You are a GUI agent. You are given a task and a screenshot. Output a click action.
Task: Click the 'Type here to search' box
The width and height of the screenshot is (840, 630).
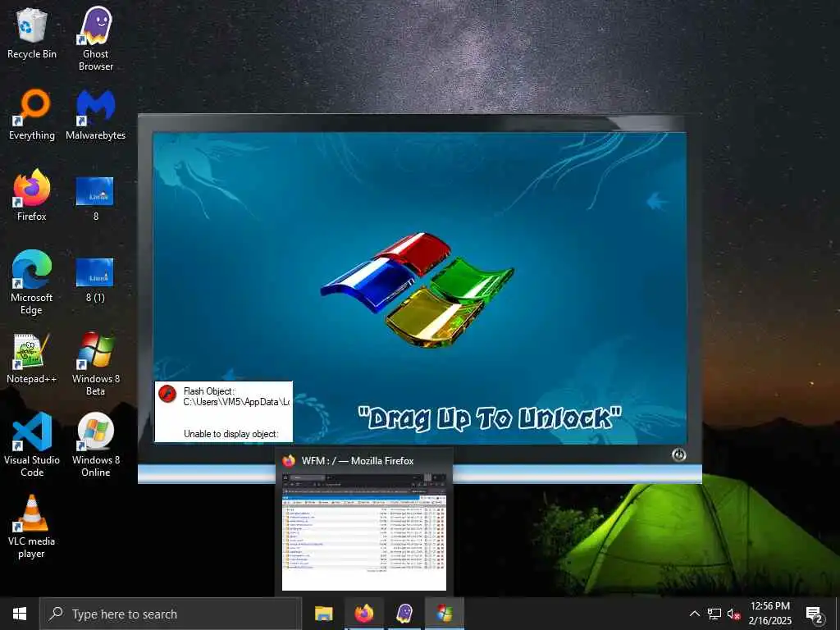click(171, 614)
